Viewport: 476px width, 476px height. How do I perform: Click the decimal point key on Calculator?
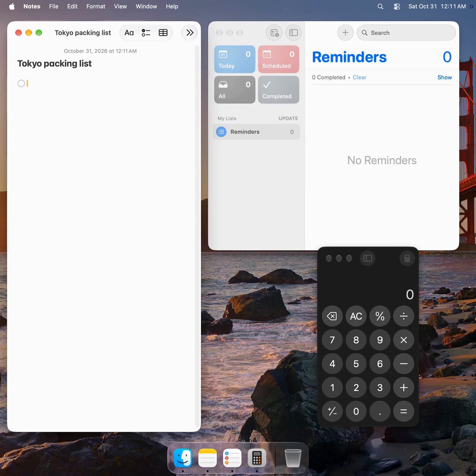[380, 411]
